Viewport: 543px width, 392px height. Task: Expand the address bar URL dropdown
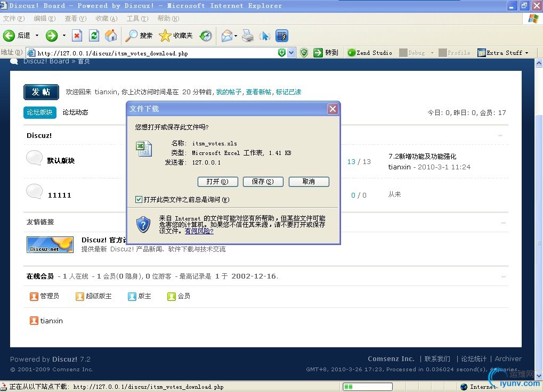(x=291, y=53)
